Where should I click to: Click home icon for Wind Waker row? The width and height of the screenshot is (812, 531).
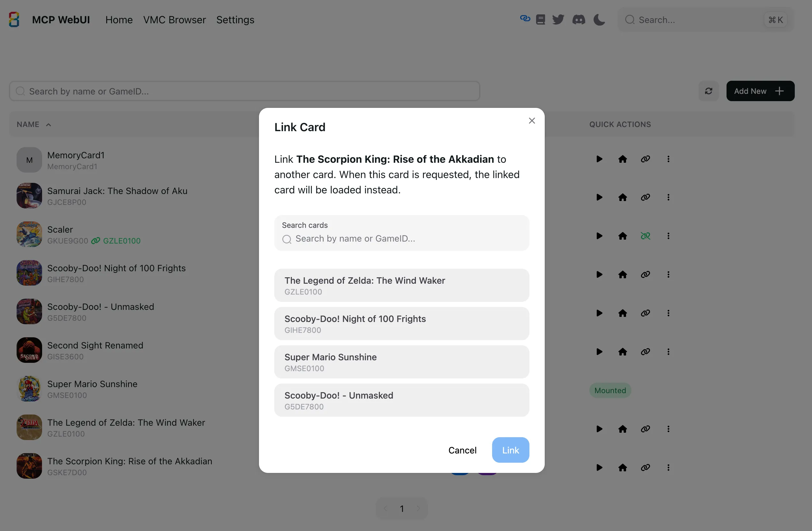coord(622,429)
